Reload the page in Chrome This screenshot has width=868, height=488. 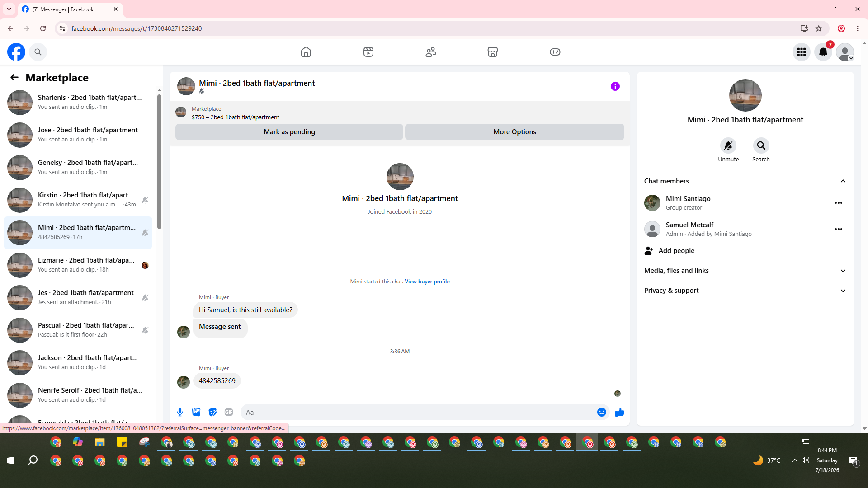(x=43, y=28)
